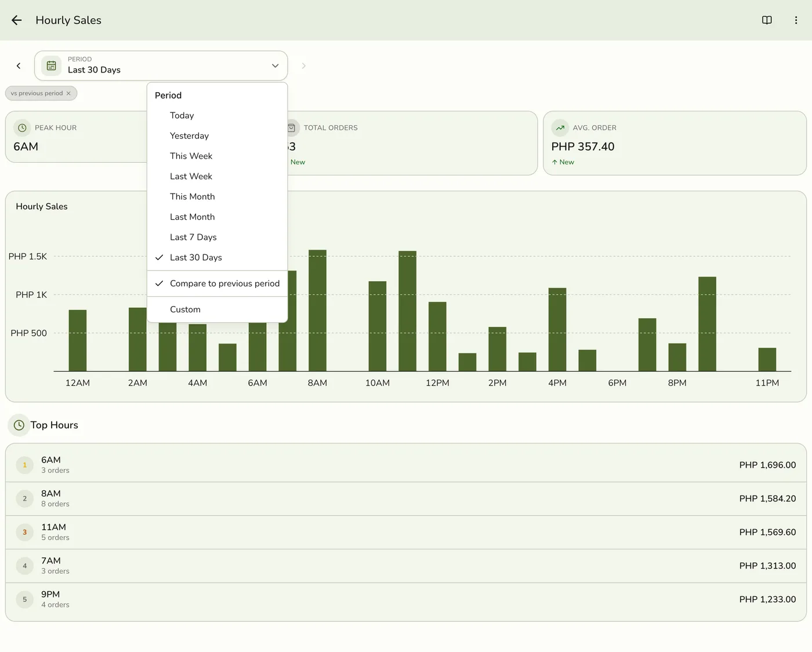Click the PHP 1,569.60 amount
This screenshot has width=812, height=652.
coord(767,532)
